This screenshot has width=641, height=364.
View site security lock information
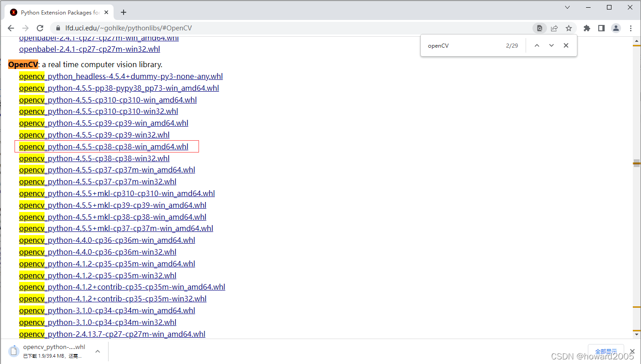pyautogui.click(x=58, y=28)
